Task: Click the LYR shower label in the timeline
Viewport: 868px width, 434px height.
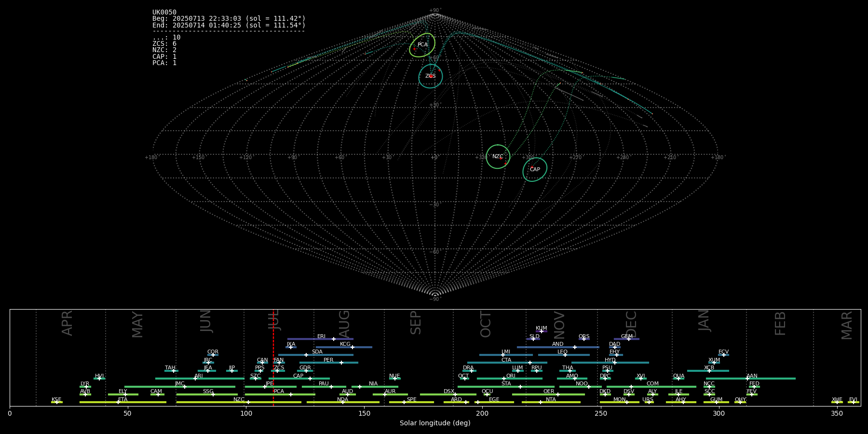Action: [85, 384]
